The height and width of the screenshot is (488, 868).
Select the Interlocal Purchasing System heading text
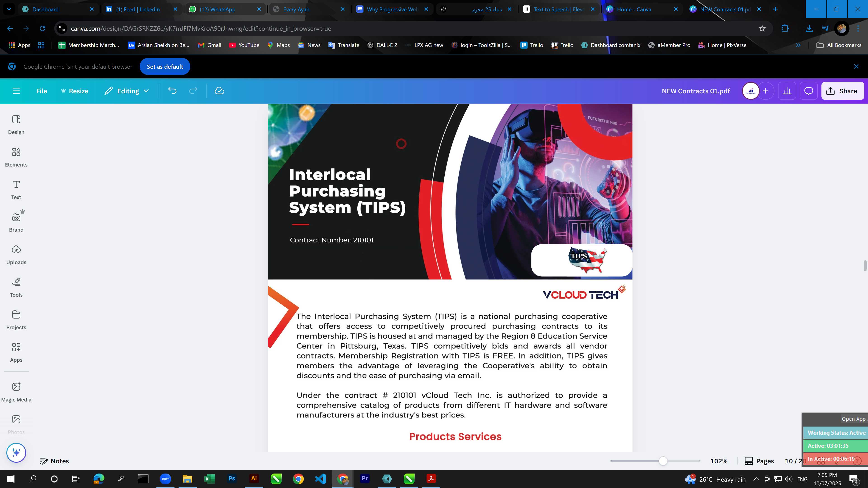(x=347, y=191)
